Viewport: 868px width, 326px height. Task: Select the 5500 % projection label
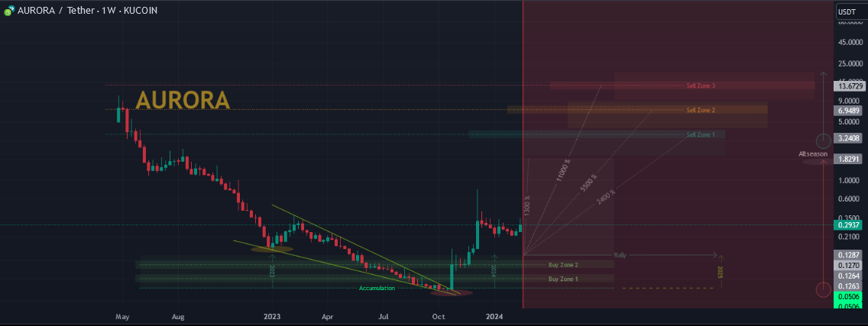(x=589, y=184)
